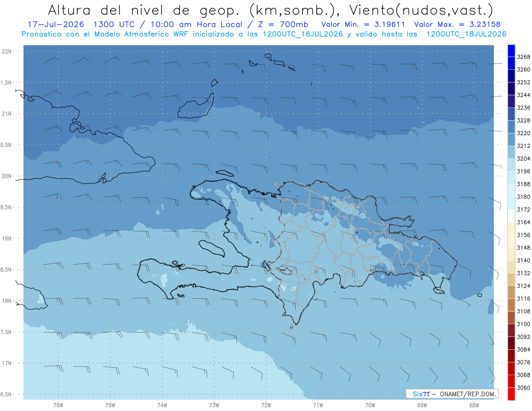Click the "17N" latitude label
This screenshot has height=411, width=532.
click(7, 363)
